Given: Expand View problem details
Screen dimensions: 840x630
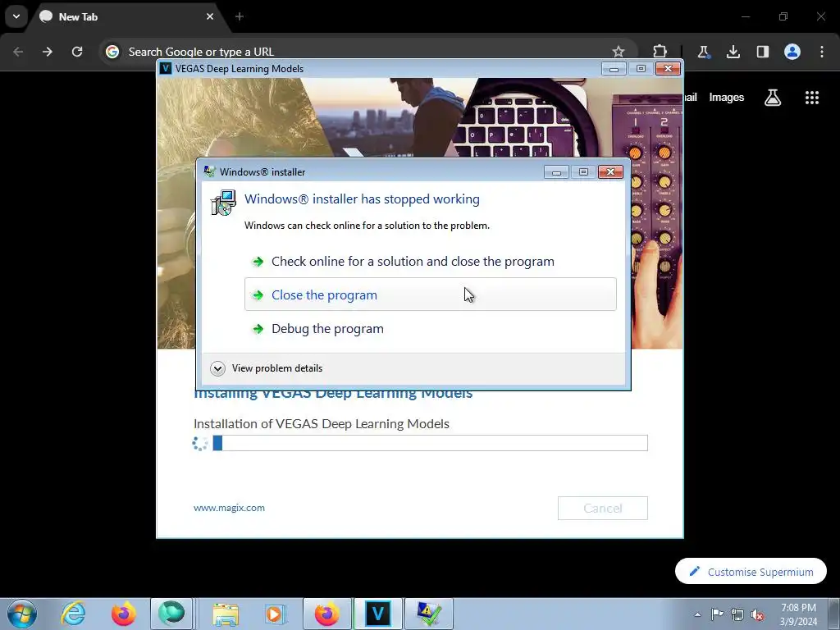Looking at the screenshot, I should click(x=267, y=368).
